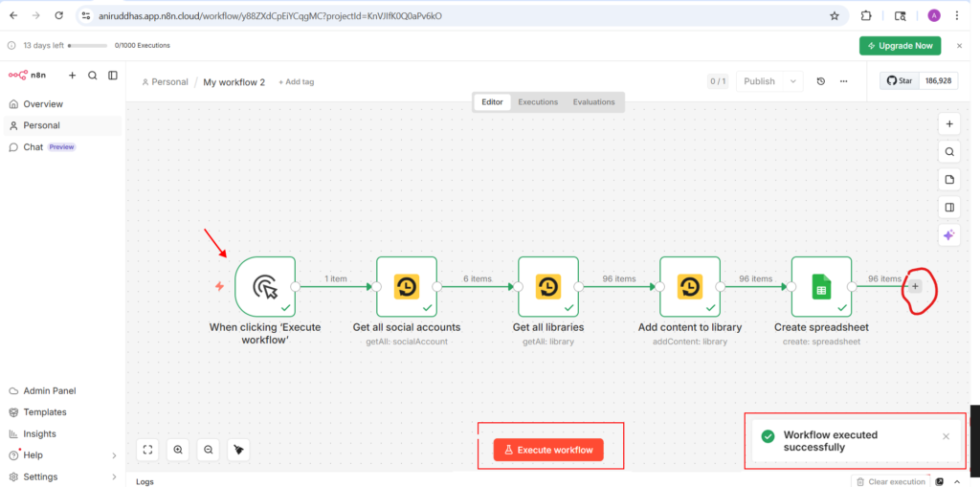Click the executions usage progress bar
Image resolution: width=980 pixels, height=487 pixels.
tap(87, 46)
